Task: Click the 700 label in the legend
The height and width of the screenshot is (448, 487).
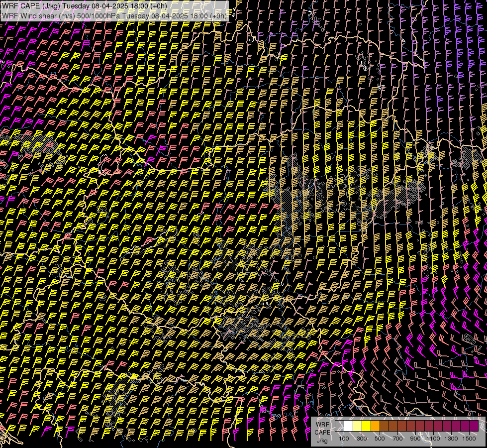Action: [x=397, y=439]
